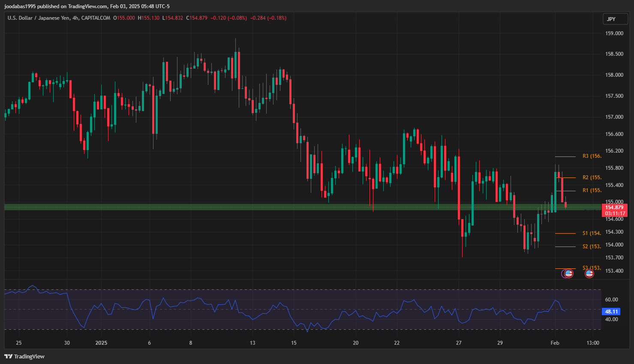Click the 2025 label on time axis
This screenshot has height=364, width=634.
101,343
